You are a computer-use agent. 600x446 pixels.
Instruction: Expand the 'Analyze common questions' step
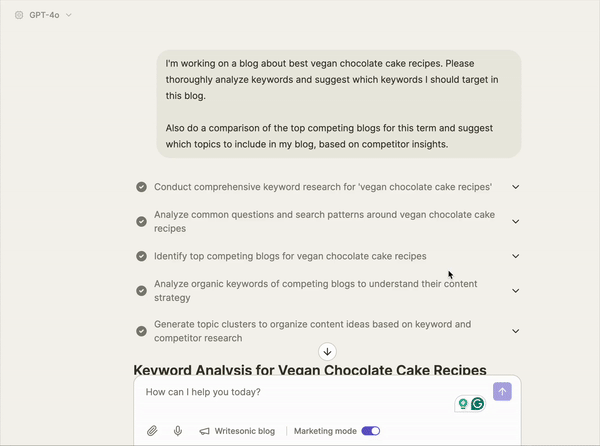coord(516,221)
